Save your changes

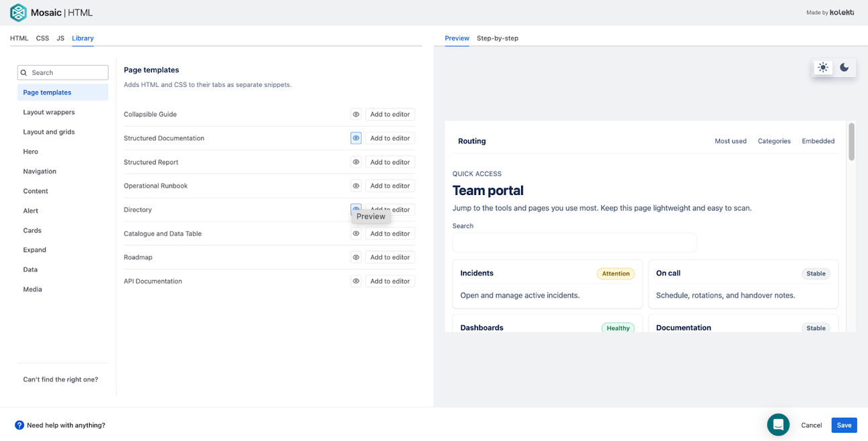click(844, 425)
